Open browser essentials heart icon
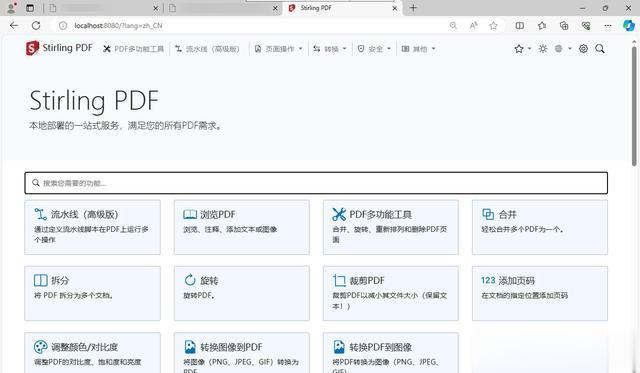The width and height of the screenshot is (640, 373). [x=586, y=26]
